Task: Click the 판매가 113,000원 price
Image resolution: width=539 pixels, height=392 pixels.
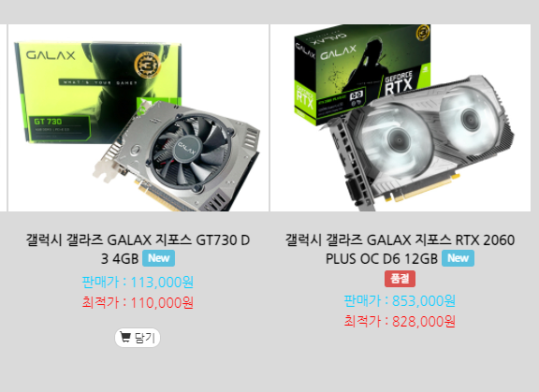Action: [x=138, y=282]
